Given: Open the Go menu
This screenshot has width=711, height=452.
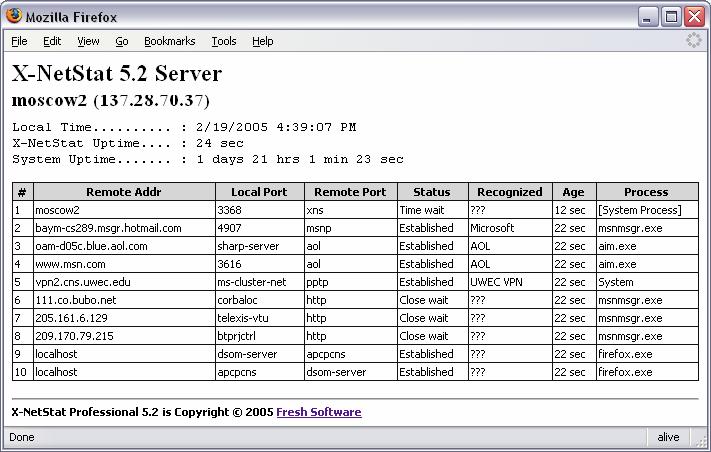Looking at the screenshot, I should (122, 41).
